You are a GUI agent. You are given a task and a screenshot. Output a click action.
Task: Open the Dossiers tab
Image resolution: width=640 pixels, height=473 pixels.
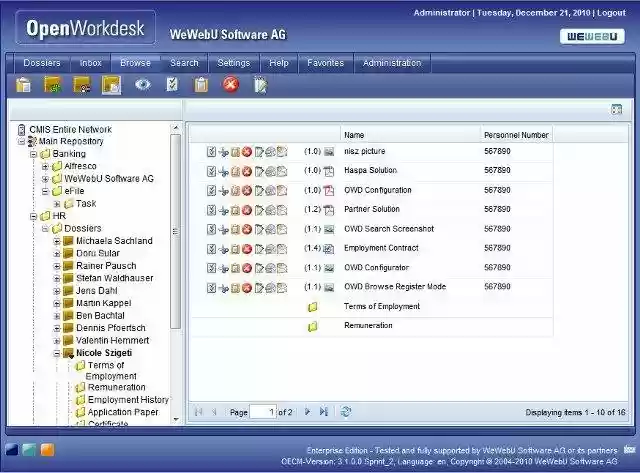[42, 63]
